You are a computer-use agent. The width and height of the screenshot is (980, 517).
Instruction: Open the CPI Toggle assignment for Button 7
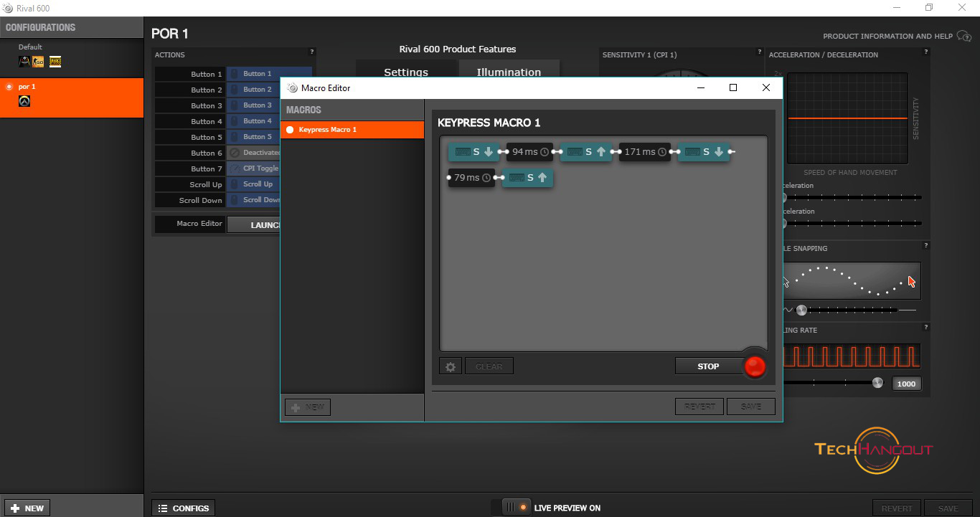click(253, 169)
